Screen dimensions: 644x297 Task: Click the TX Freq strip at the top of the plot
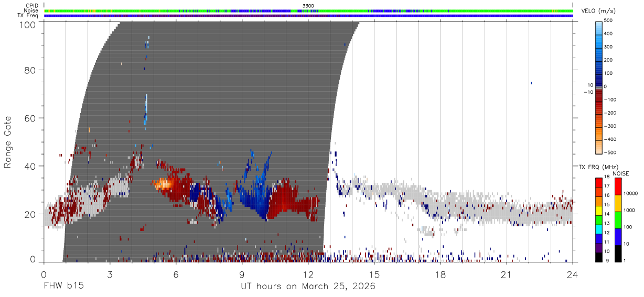308,16
